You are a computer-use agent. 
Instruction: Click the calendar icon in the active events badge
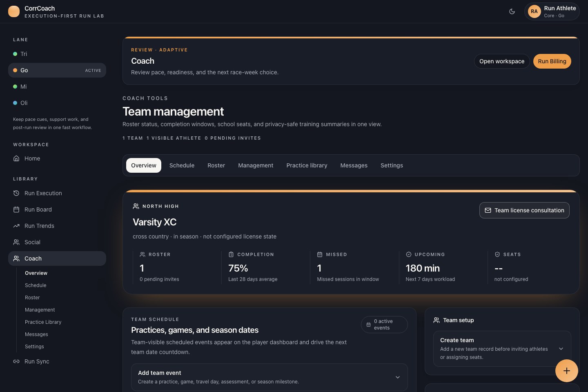tap(368, 325)
